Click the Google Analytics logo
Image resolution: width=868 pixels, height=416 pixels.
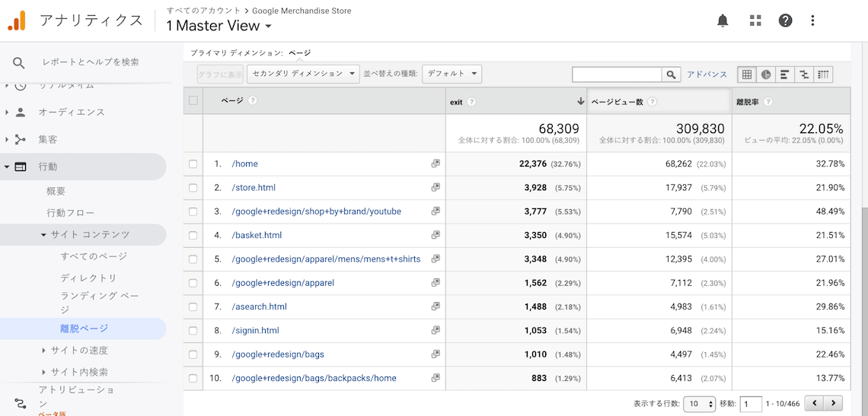[x=16, y=21]
